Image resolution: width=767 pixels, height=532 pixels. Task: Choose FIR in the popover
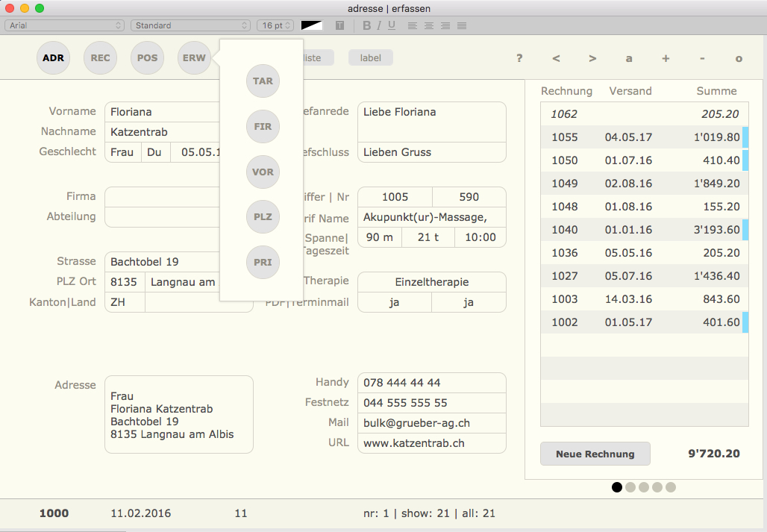(x=263, y=127)
